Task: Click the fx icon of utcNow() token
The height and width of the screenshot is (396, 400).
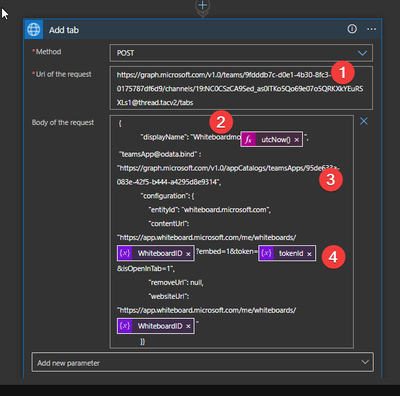Action: tap(248, 139)
